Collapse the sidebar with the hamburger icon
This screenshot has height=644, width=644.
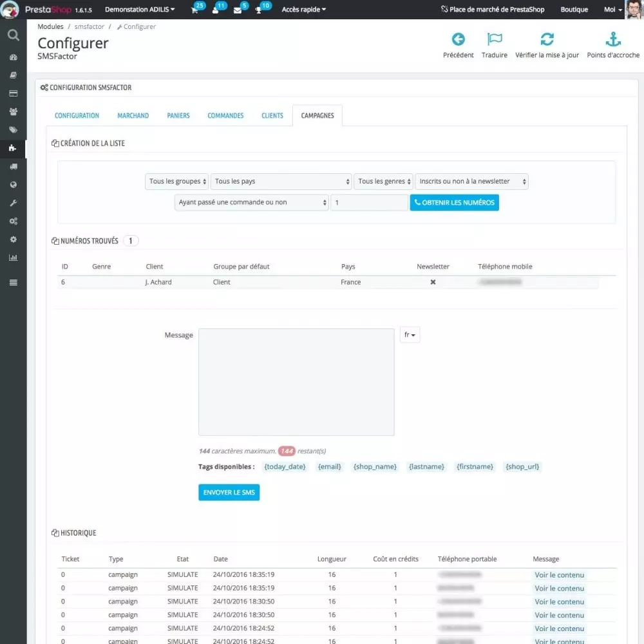tap(13, 283)
